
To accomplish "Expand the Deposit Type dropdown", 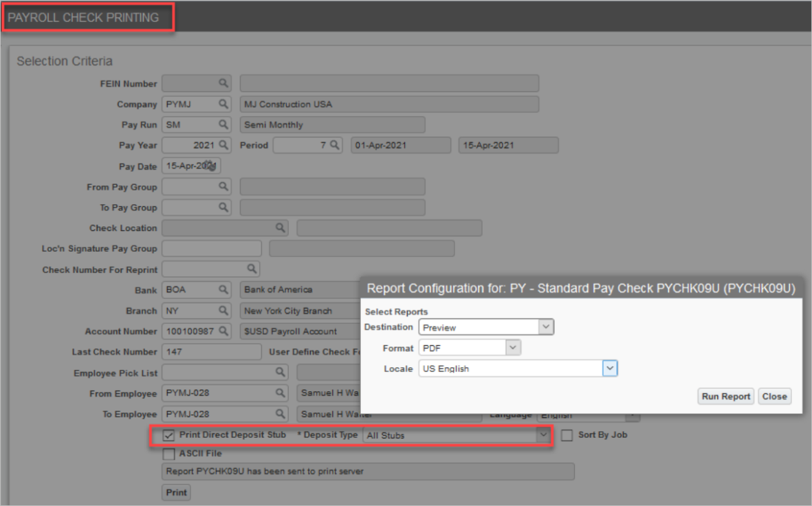I will click(542, 435).
